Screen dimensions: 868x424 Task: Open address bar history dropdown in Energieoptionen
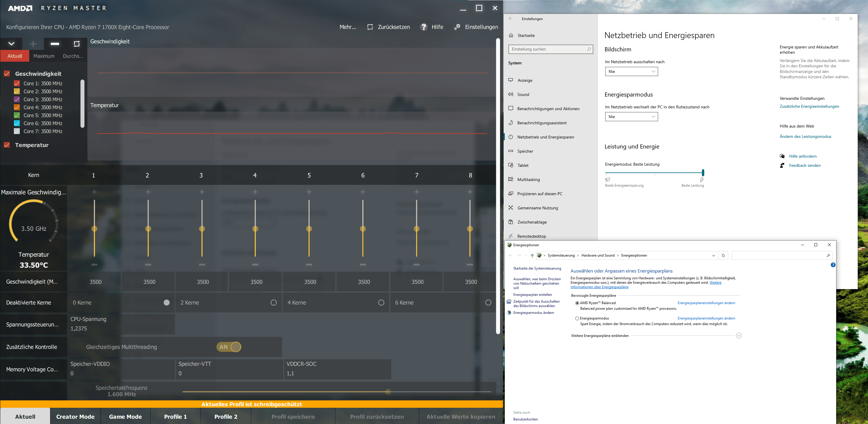(x=714, y=255)
